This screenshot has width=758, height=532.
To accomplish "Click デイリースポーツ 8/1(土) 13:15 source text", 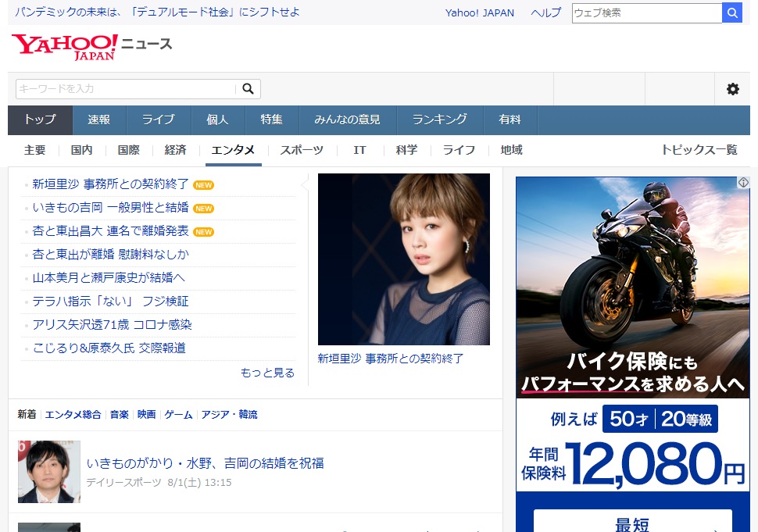I will click(159, 483).
